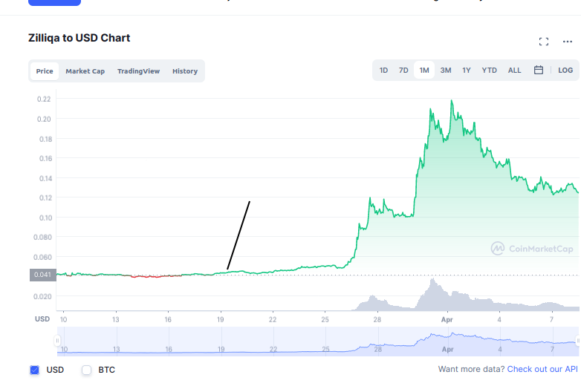Choose the 1Y time range
This screenshot has width=581, height=392.
(467, 71)
